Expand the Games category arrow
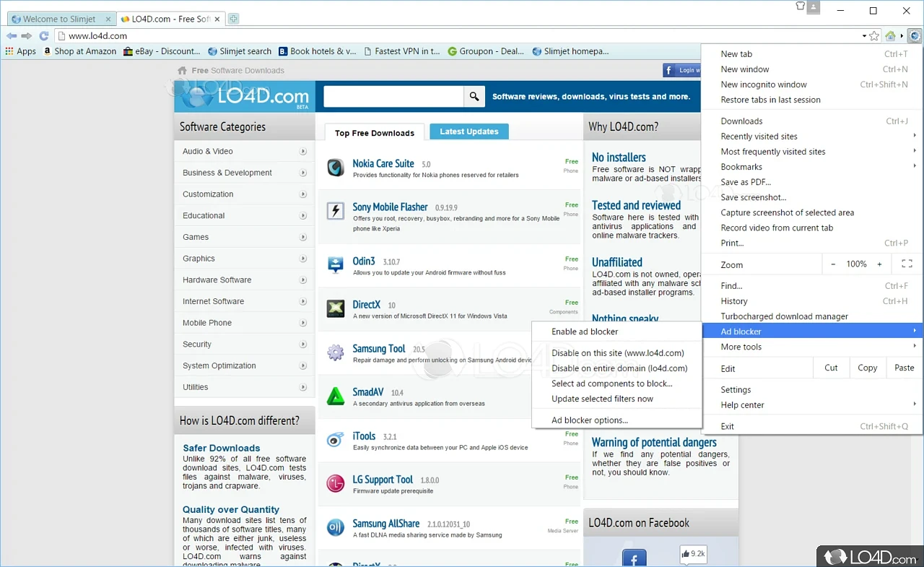The width and height of the screenshot is (924, 567). tap(303, 238)
